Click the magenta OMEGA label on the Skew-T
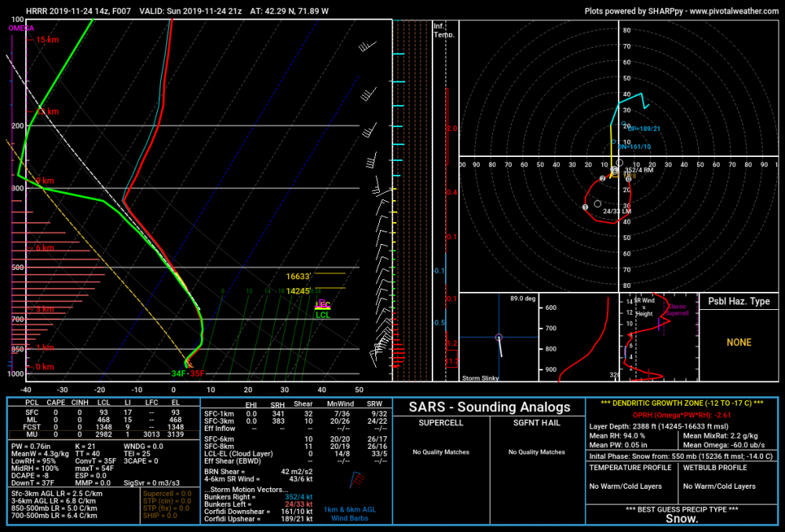Viewport: 785px width, 532px height. (x=21, y=28)
